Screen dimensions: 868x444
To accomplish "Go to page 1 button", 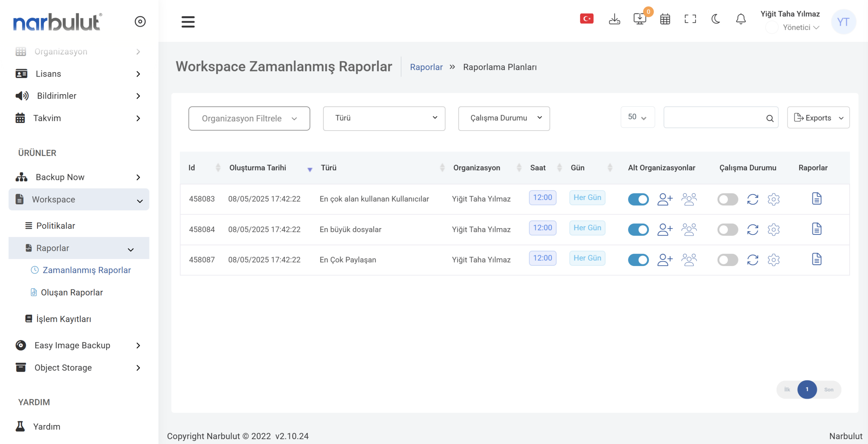I will 807,389.
